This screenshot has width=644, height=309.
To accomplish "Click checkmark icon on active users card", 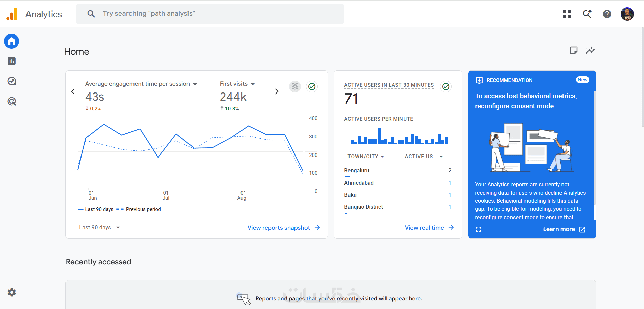I will pos(446,87).
